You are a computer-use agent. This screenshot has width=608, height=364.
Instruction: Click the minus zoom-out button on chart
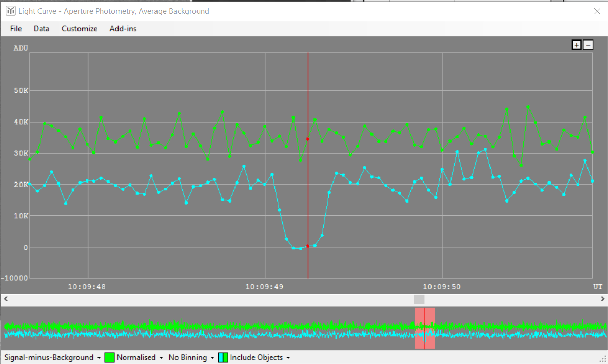588,45
